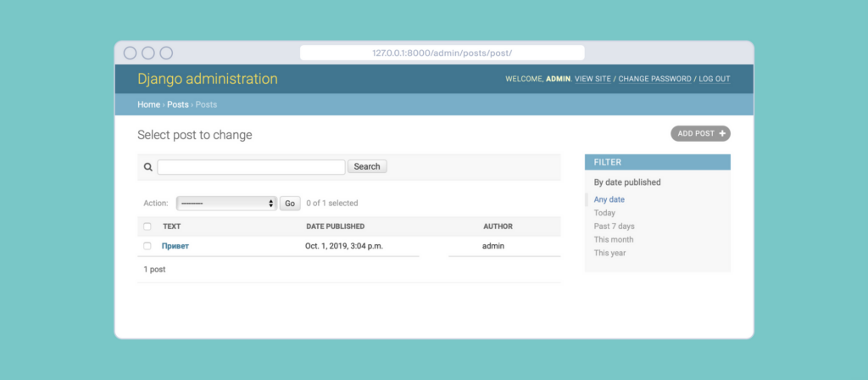Click the search magnifier icon

click(148, 167)
